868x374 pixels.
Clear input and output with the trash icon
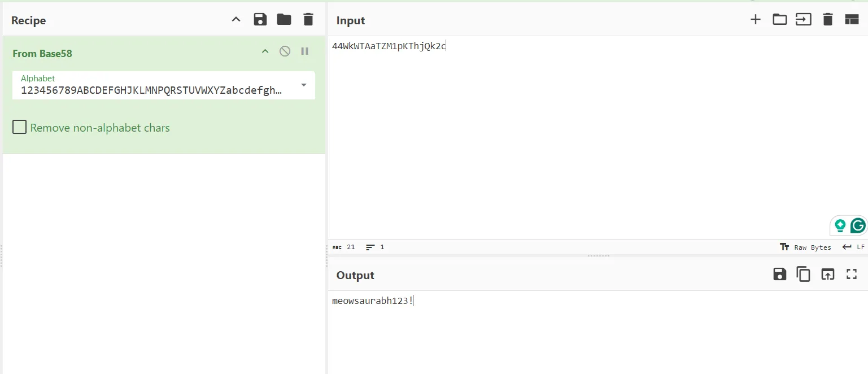(827, 20)
